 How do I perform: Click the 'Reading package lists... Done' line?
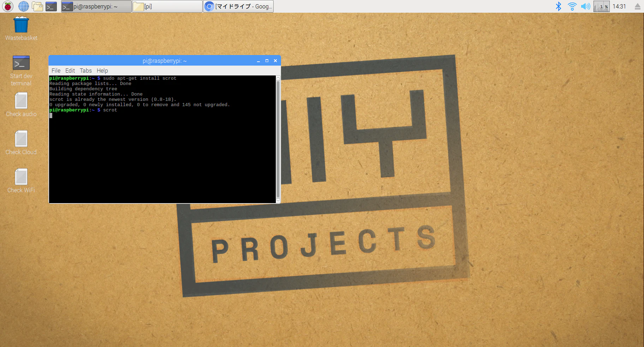point(90,84)
